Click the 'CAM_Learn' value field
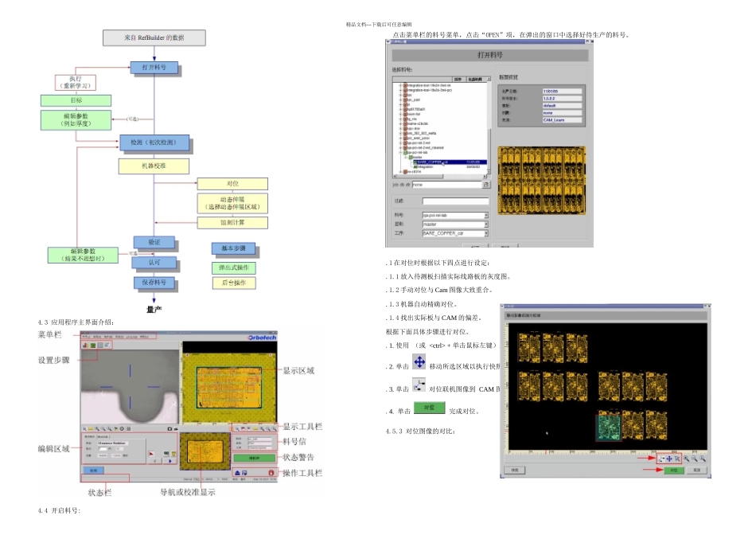 562,119
